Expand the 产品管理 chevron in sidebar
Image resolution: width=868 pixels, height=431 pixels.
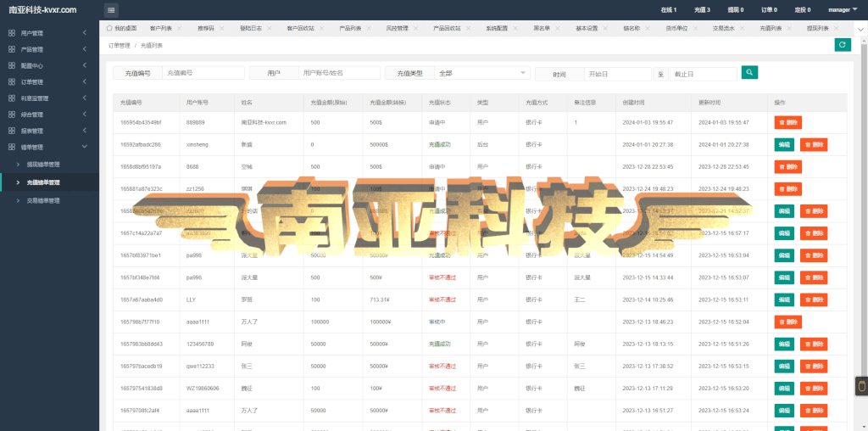[x=85, y=49]
